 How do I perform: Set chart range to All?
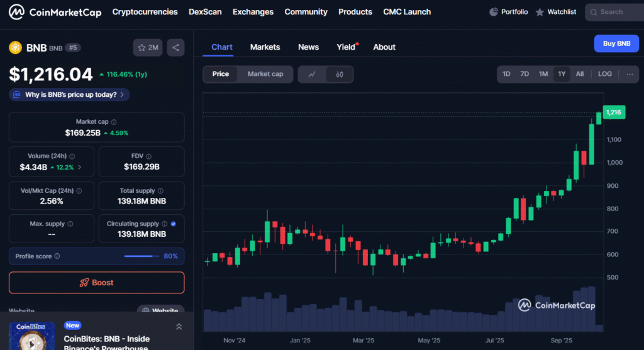(579, 74)
